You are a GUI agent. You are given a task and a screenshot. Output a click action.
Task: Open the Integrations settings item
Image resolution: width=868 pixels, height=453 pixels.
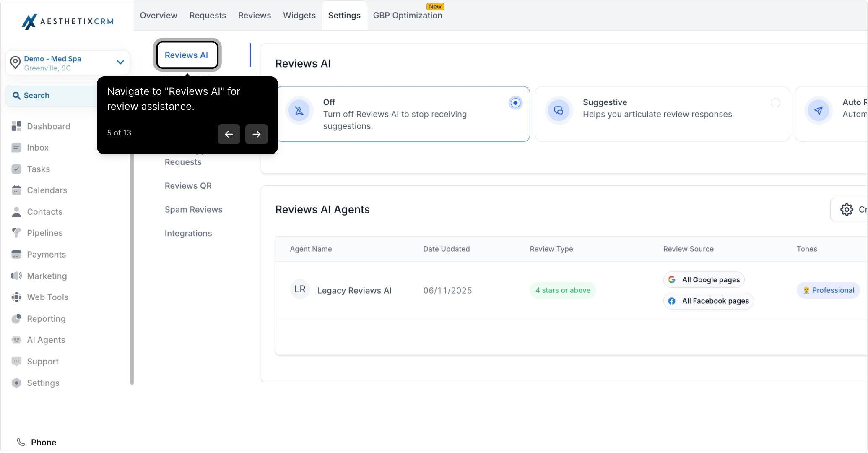[188, 234]
